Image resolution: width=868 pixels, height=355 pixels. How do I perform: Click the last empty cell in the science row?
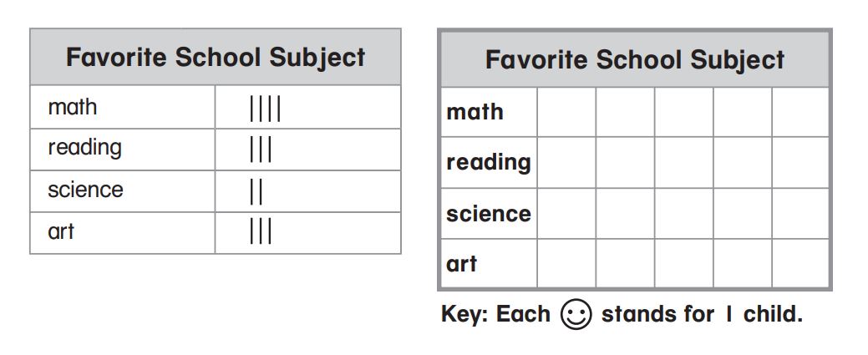coord(799,214)
